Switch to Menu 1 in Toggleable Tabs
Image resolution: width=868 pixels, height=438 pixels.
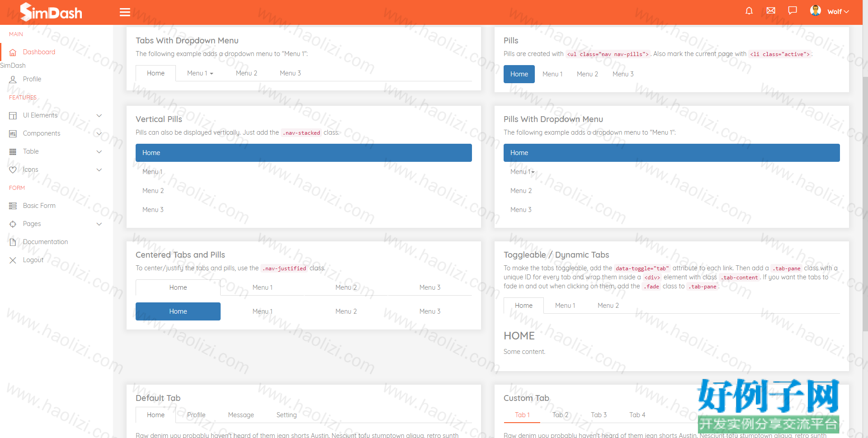click(565, 306)
